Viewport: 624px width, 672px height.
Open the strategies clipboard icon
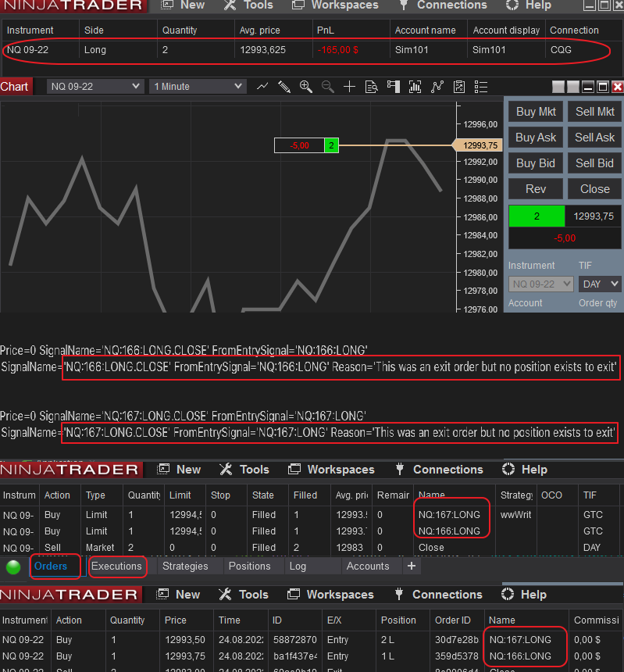(x=459, y=87)
